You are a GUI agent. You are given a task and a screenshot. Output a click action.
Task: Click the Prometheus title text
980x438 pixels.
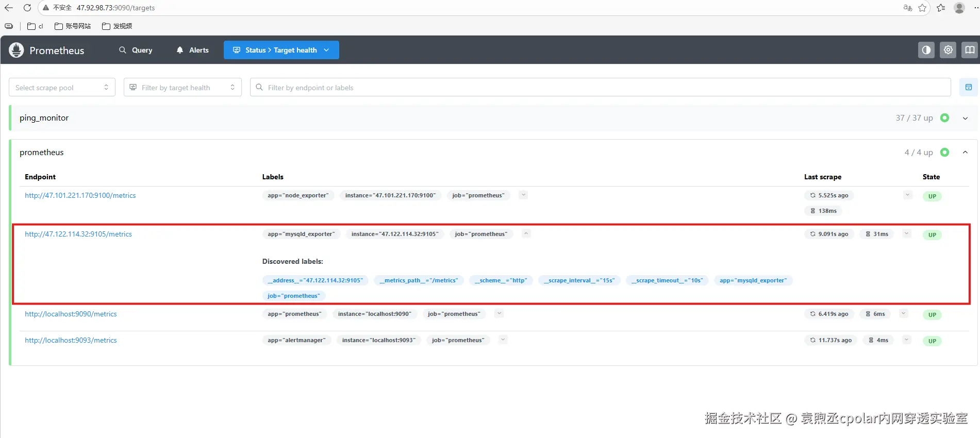click(x=57, y=50)
